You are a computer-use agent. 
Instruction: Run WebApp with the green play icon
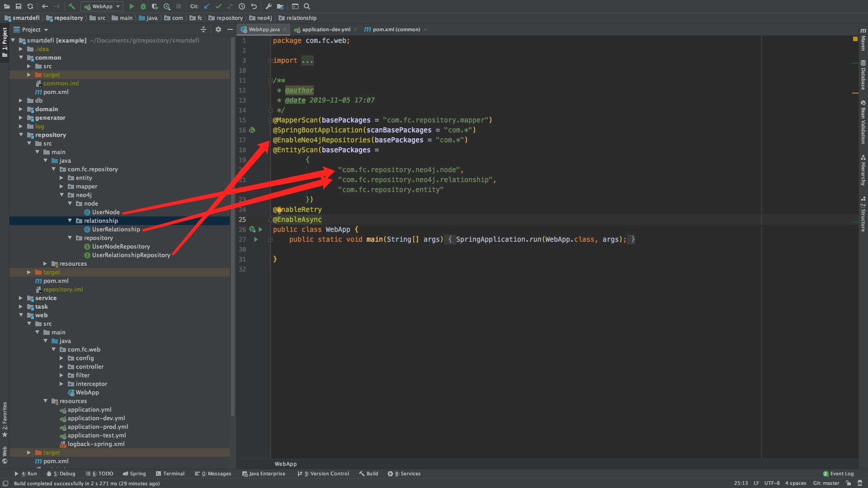point(132,6)
